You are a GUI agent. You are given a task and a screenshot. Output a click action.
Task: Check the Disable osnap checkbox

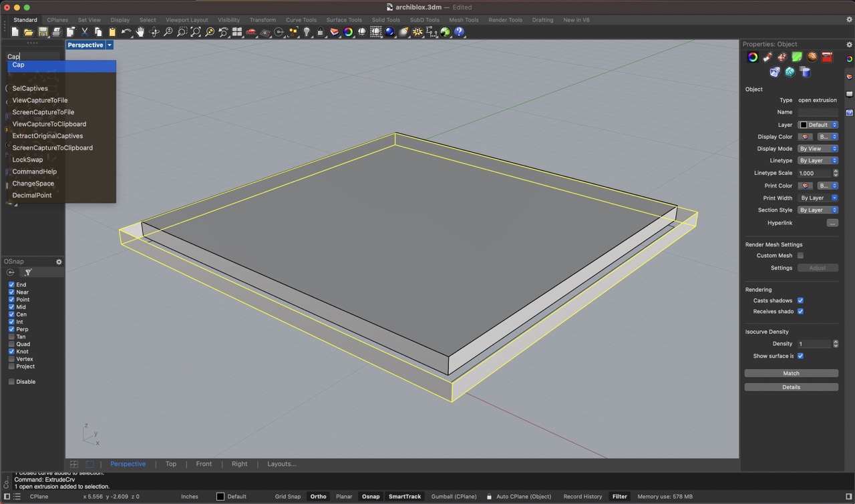11,382
